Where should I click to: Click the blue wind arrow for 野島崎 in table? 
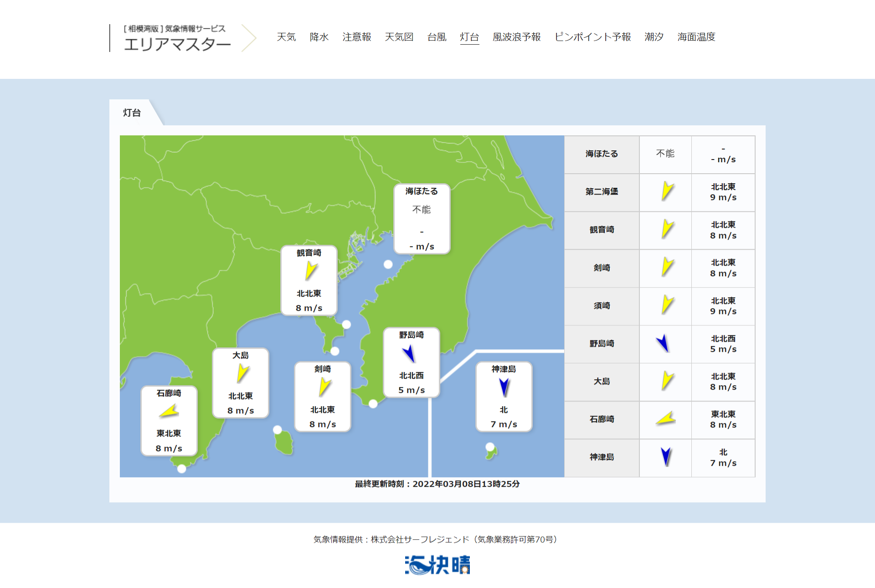(663, 343)
